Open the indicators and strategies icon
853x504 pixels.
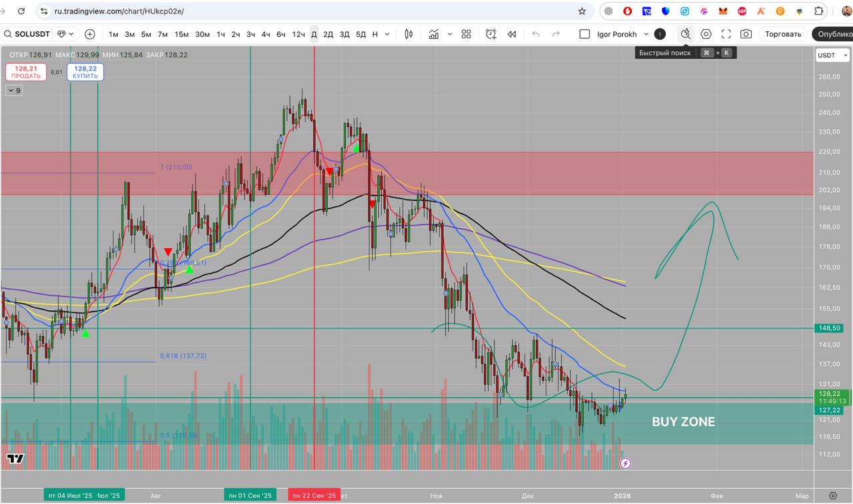click(x=434, y=34)
